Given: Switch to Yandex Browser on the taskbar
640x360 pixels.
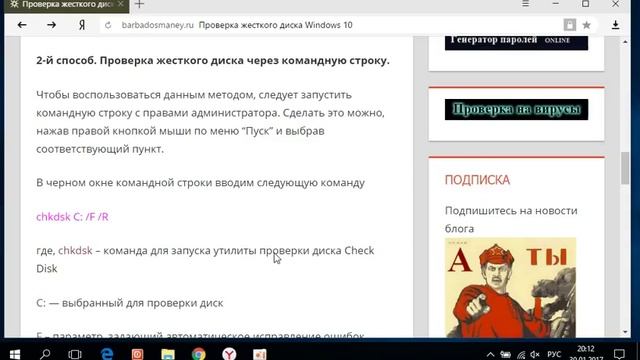Looking at the screenshot, I should (229, 354).
